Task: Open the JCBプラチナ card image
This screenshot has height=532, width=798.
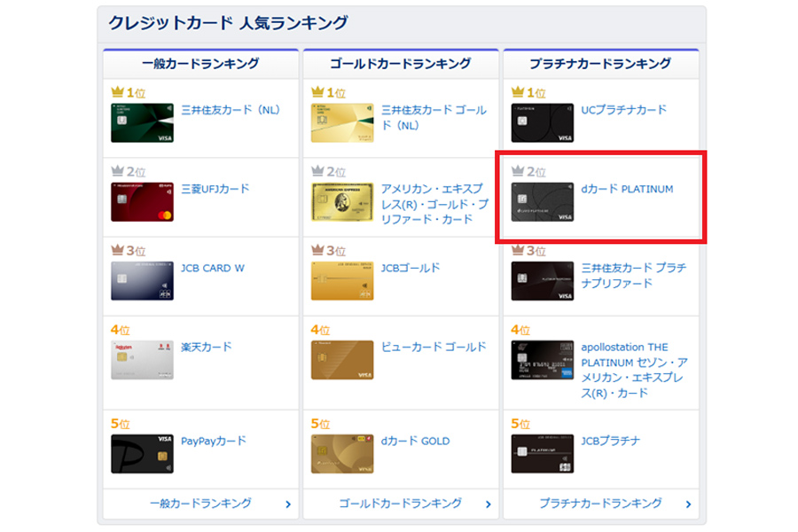Action: [543, 454]
